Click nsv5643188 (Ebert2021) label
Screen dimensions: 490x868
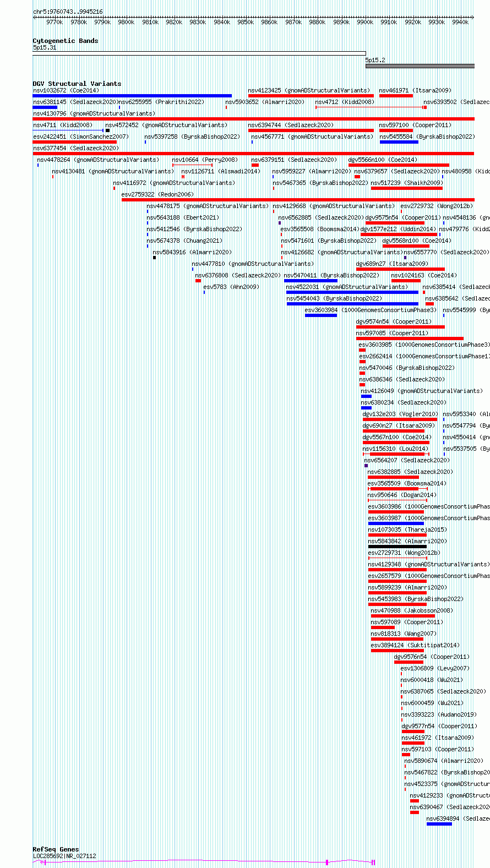(x=183, y=217)
